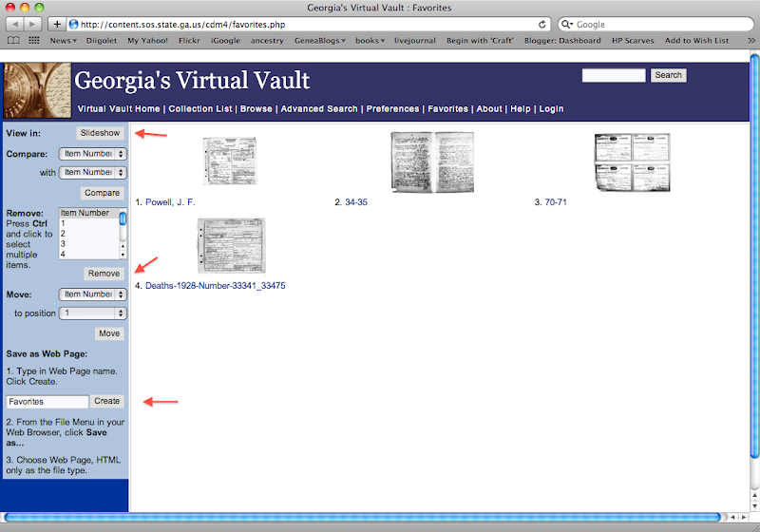This screenshot has height=532, width=760.
Task: Open the 'to position' dropdown
Action: click(92, 313)
